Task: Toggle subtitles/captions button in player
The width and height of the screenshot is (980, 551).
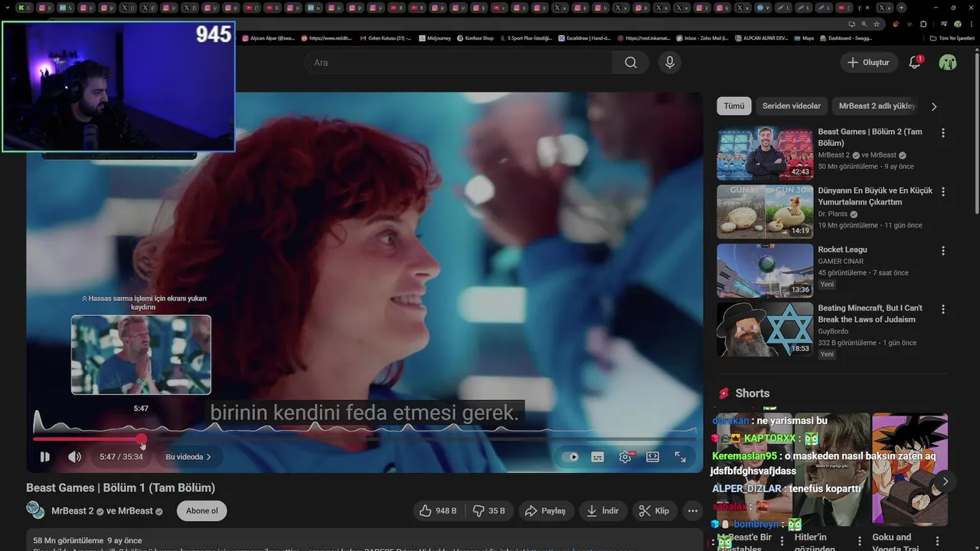Action: click(x=597, y=457)
